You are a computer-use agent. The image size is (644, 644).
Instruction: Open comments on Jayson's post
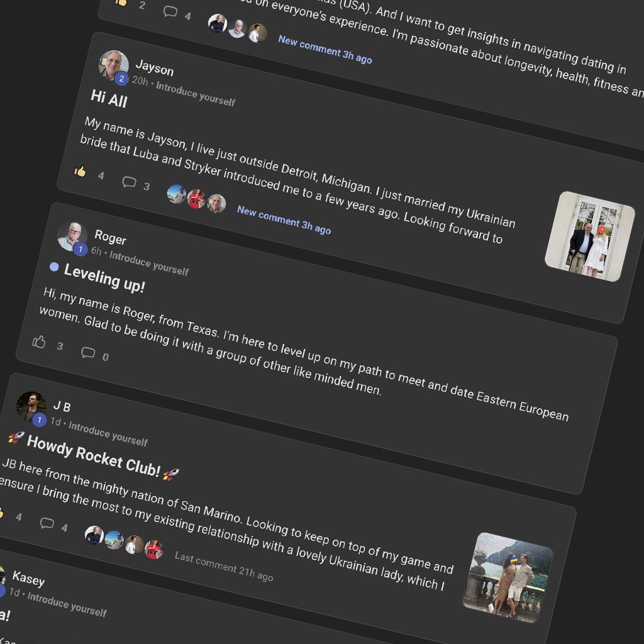pos(129,182)
